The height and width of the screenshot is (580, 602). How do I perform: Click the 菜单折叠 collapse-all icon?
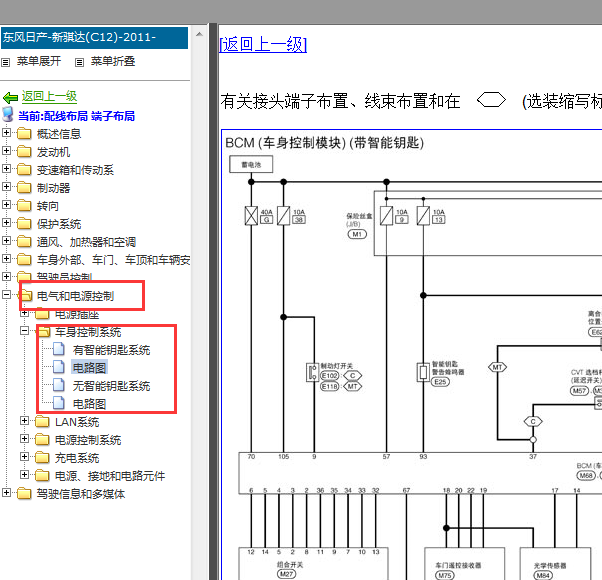click(x=79, y=62)
